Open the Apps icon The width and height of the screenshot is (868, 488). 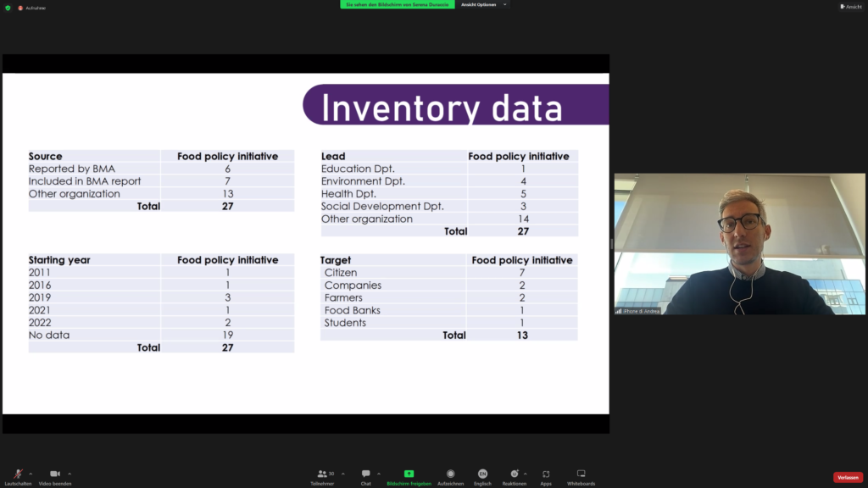tap(546, 476)
